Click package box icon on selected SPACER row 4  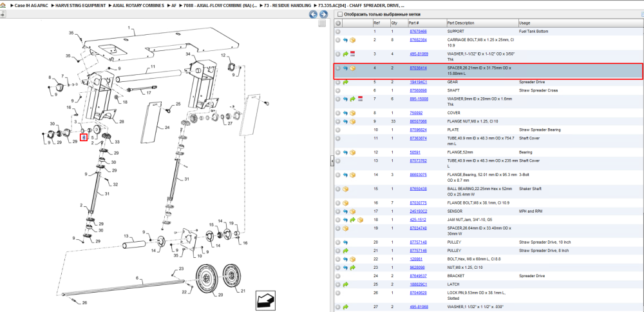click(353, 68)
